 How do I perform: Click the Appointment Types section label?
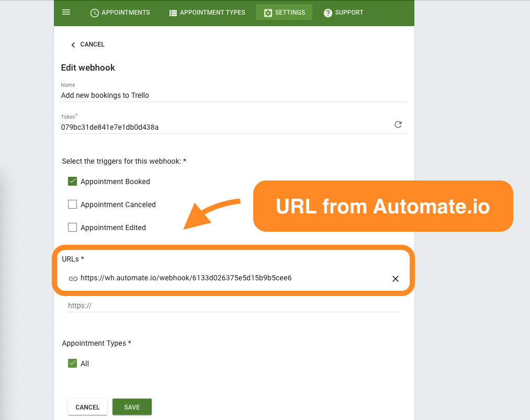coord(96,343)
